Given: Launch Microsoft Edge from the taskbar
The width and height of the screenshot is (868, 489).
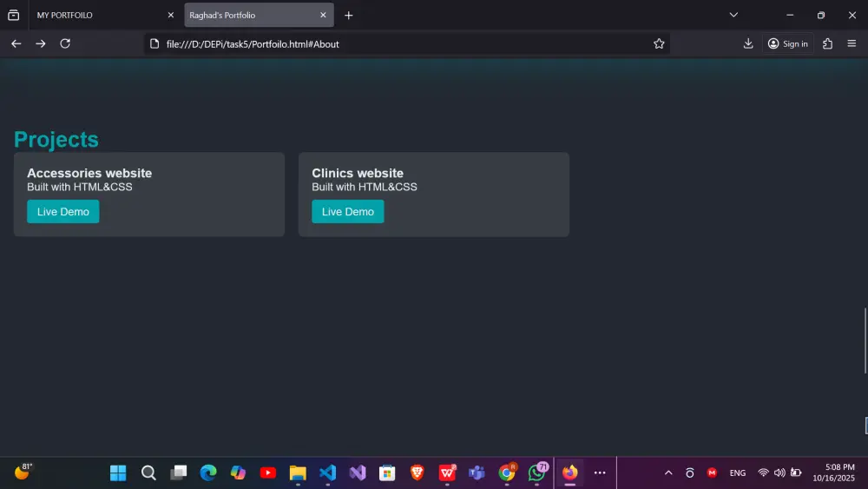Looking at the screenshot, I should coord(208,473).
